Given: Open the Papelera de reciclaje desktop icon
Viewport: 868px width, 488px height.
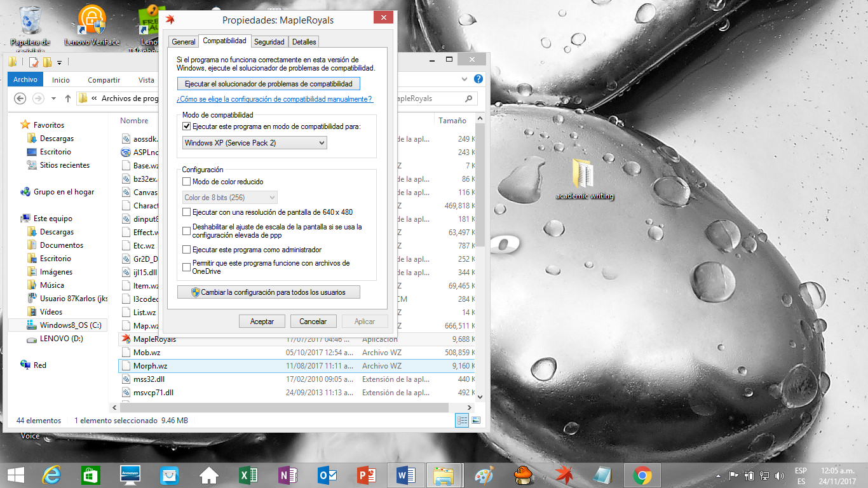Looking at the screenshot, I should [30, 29].
